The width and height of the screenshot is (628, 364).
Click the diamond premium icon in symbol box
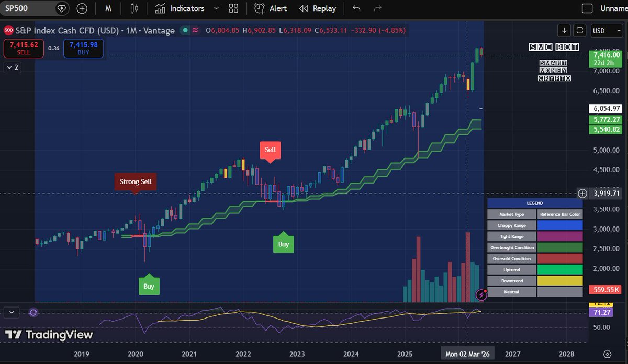tap(62, 8)
